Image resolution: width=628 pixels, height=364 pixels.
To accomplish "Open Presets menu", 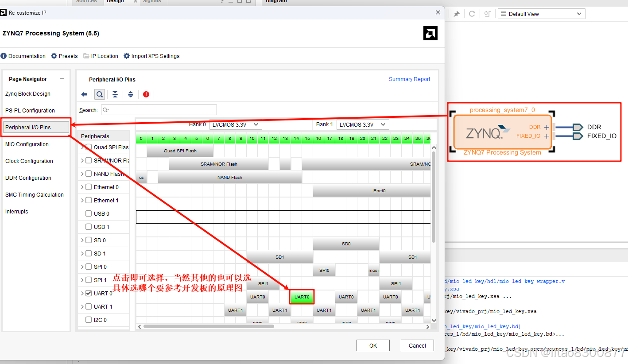I will [64, 56].
